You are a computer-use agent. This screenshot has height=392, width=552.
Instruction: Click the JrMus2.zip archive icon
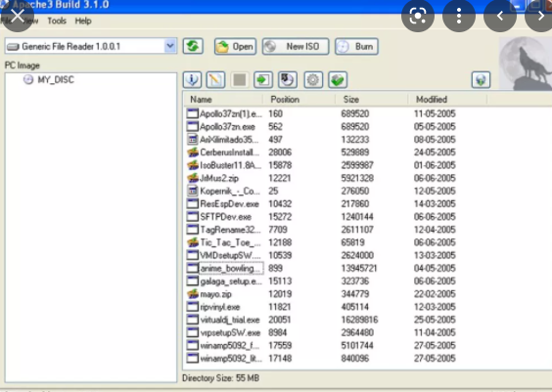tap(193, 178)
